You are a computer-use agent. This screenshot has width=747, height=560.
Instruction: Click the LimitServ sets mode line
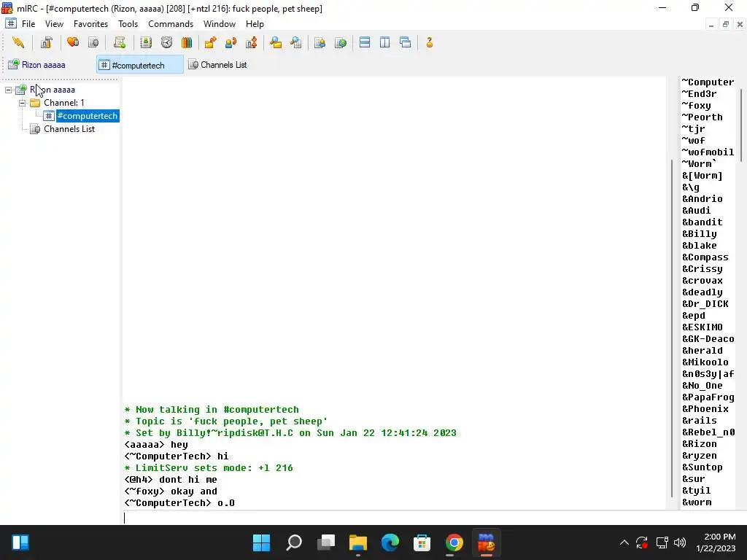click(x=209, y=468)
